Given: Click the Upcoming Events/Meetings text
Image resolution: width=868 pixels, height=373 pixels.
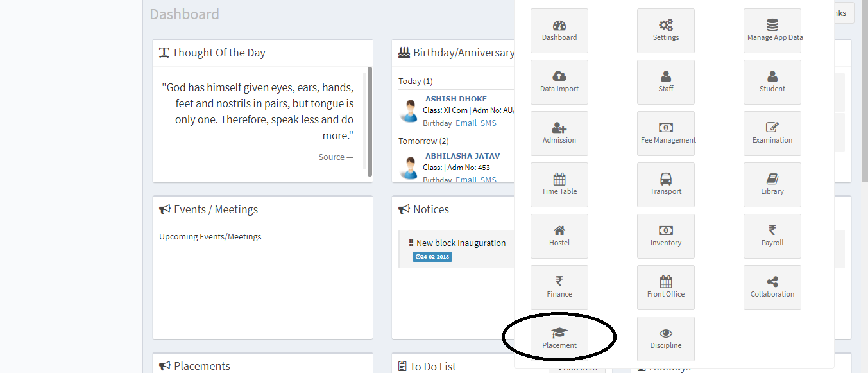Looking at the screenshot, I should coord(210,236).
